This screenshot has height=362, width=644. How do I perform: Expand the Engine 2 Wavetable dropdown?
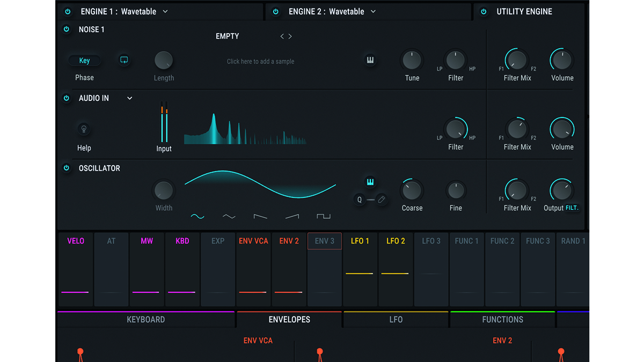(x=373, y=12)
